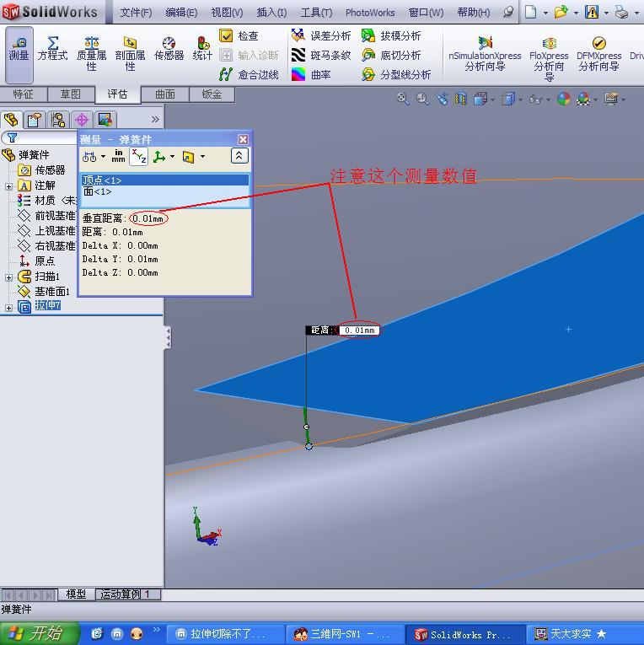Viewport: 644px width, 645px height.
Task: Open the 文件(F) File menu
Action: (136, 13)
